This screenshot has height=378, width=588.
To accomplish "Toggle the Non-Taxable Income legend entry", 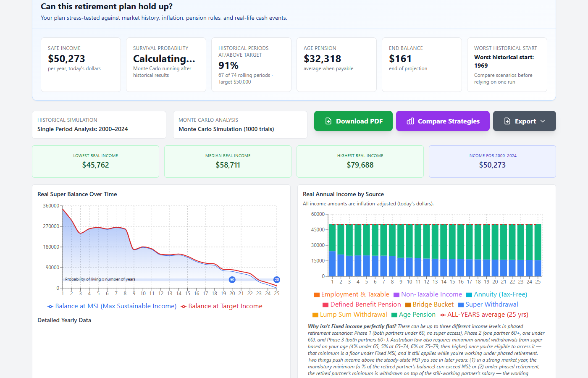I will pyautogui.click(x=428, y=294).
